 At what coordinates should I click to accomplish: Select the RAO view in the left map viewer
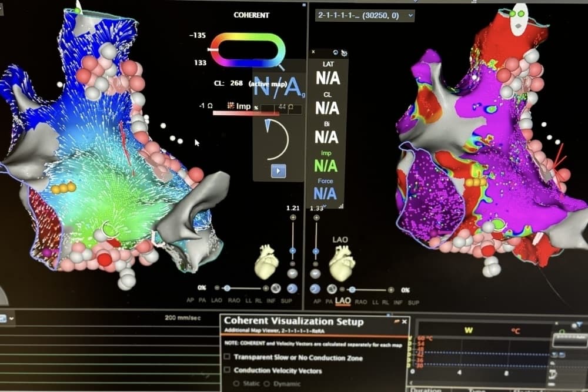coord(233,300)
